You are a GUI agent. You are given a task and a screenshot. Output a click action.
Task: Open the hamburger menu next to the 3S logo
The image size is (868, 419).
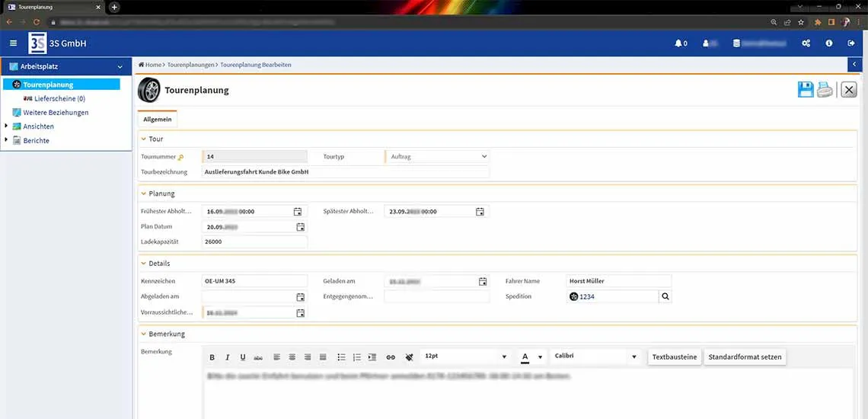(13, 43)
